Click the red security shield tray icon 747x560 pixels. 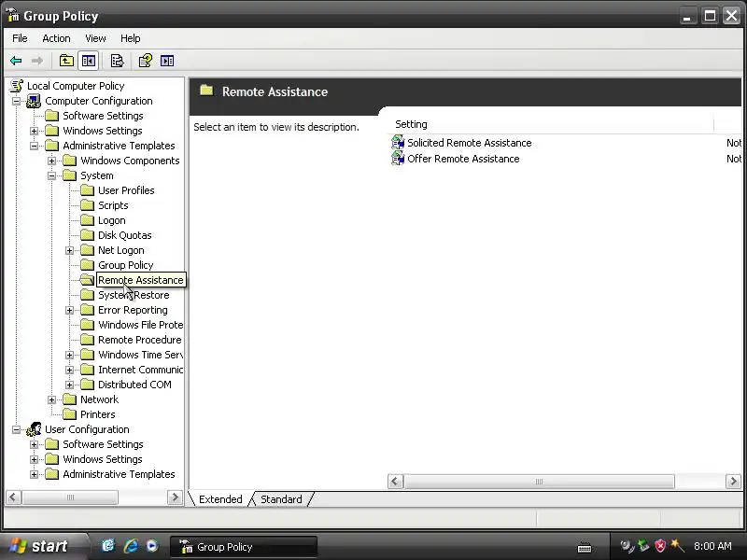click(660, 546)
